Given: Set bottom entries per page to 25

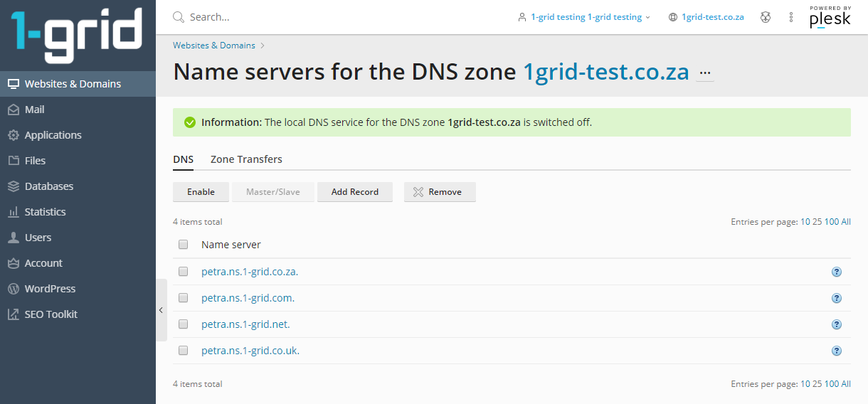Looking at the screenshot, I should 817,384.
